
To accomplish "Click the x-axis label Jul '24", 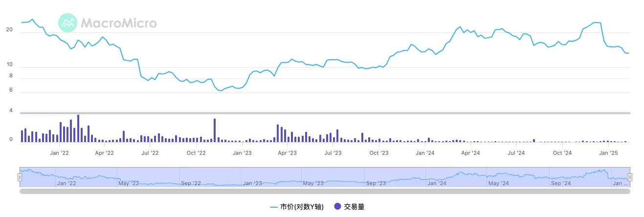I will click(516, 153).
